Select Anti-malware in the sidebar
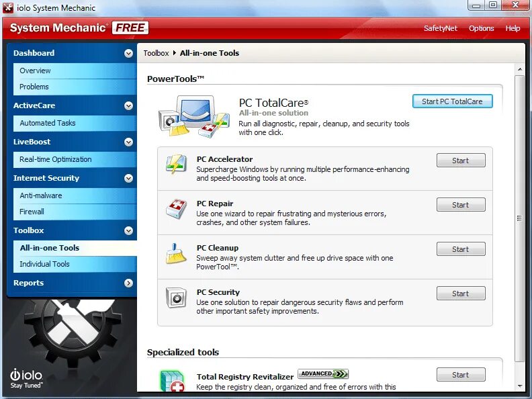The image size is (532, 399). click(75, 195)
